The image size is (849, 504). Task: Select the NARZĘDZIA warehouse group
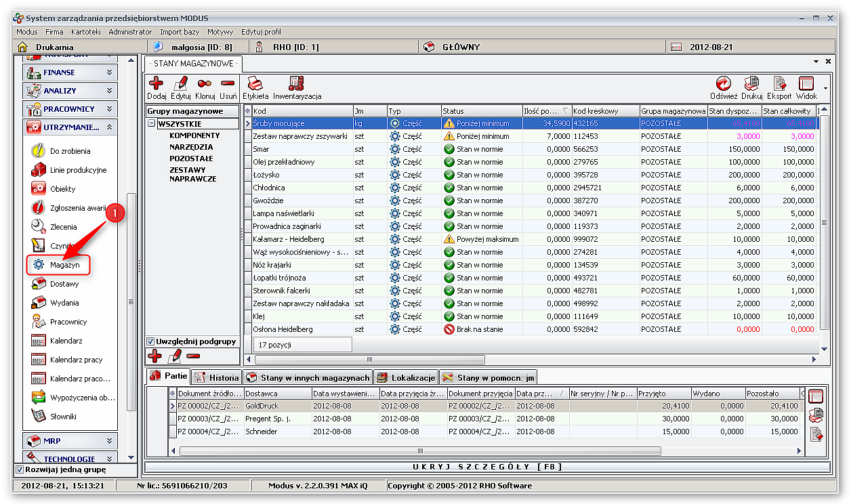click(x=191, y=147)
